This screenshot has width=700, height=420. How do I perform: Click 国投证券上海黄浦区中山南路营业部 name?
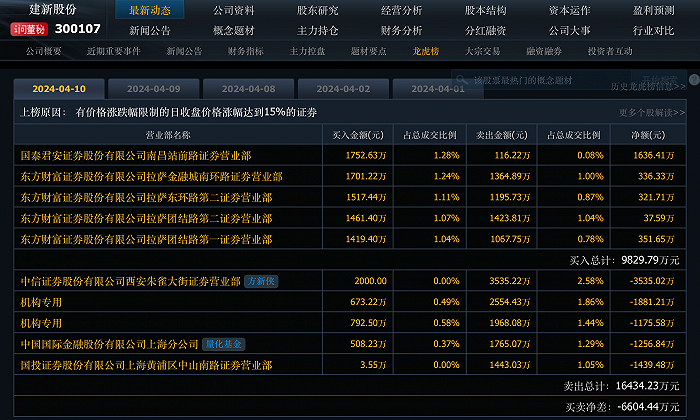point(146,366)
